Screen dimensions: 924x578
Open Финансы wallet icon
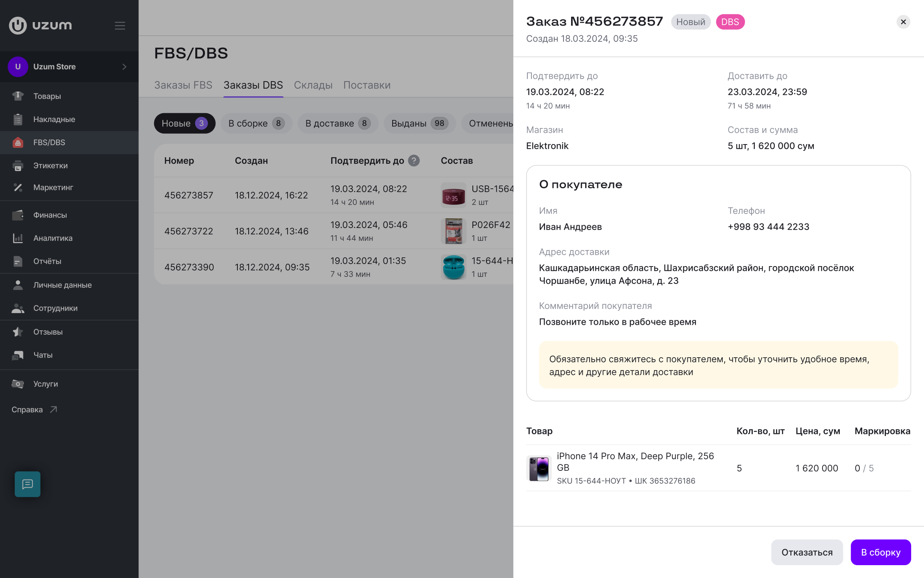click(x=18, y=215)
